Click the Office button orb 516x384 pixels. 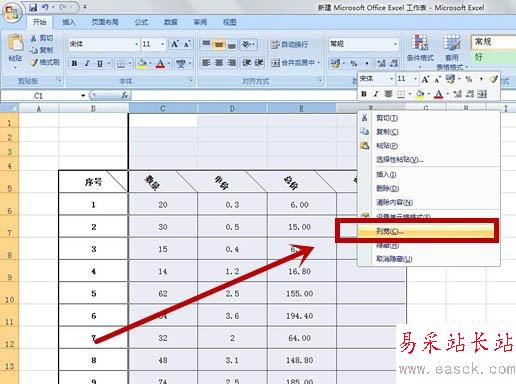pyautogui.click(x=13, y=13)
